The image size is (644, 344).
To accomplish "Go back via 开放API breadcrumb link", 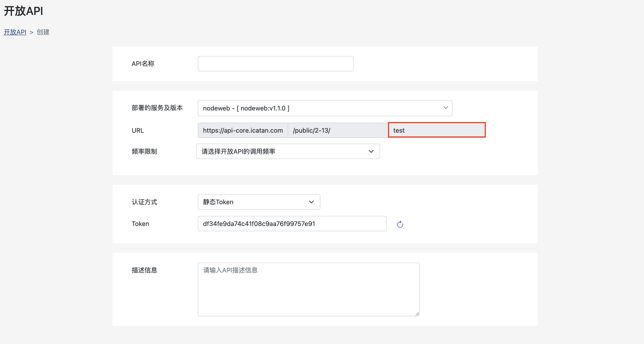I will tap(15, 32).
